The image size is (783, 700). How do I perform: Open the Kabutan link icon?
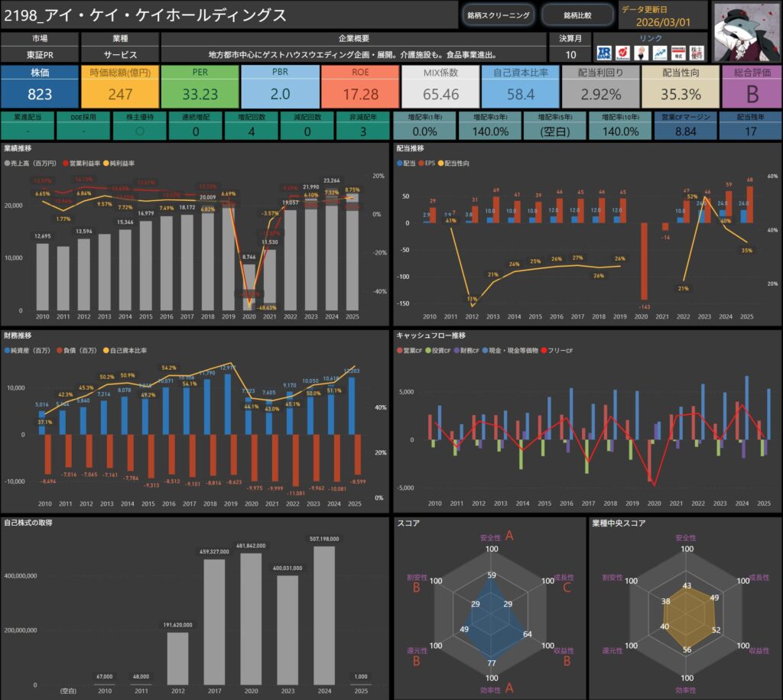click(x=622, y=53)
